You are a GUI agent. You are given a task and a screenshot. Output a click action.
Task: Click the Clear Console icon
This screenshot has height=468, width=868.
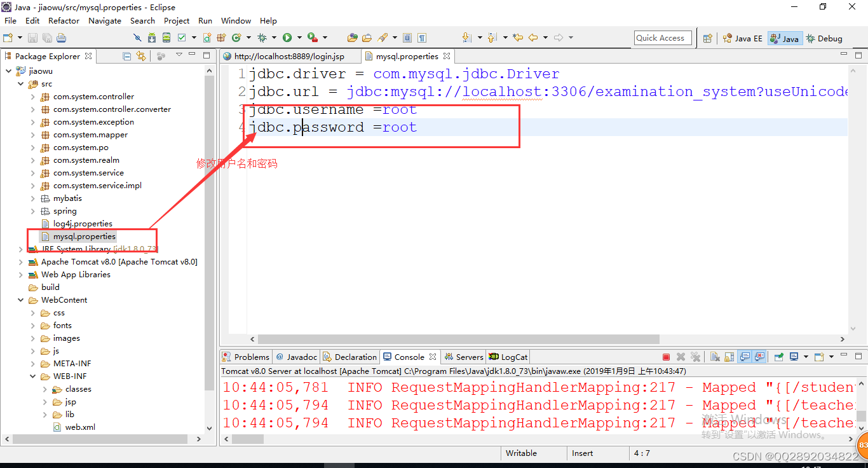coord(715,357)
